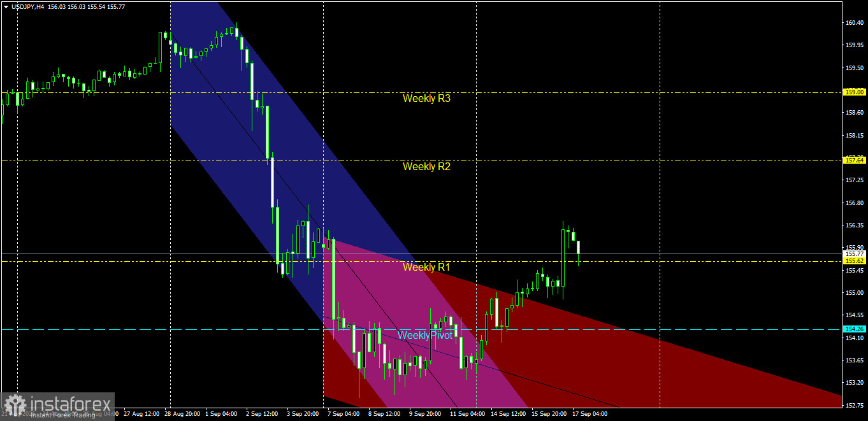Screen dimensions: 868x421
Task: Click the Weekly R3 level label
Action: coord(426,99)
